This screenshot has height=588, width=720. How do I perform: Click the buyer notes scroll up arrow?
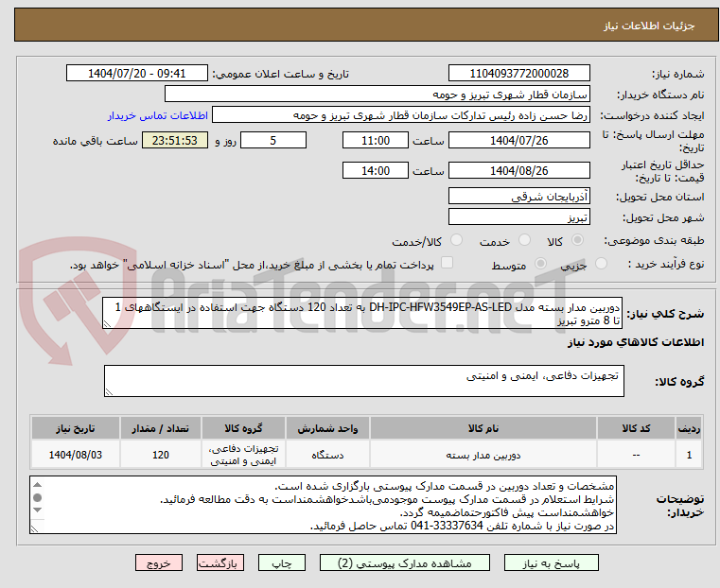38,485
